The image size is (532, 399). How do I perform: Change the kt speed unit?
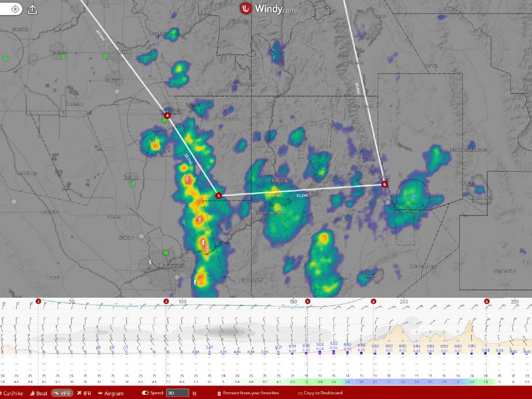pyautogui.click(x=194, y=393)
